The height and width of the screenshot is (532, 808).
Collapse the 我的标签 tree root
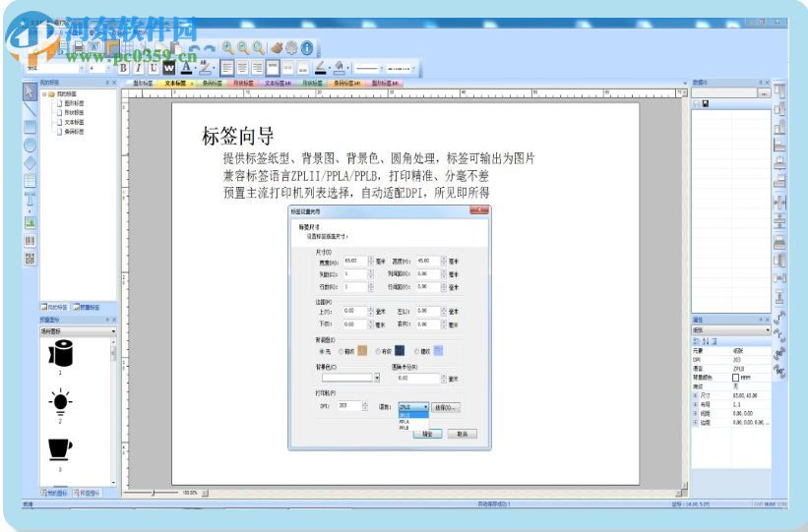tap(44, 93)
